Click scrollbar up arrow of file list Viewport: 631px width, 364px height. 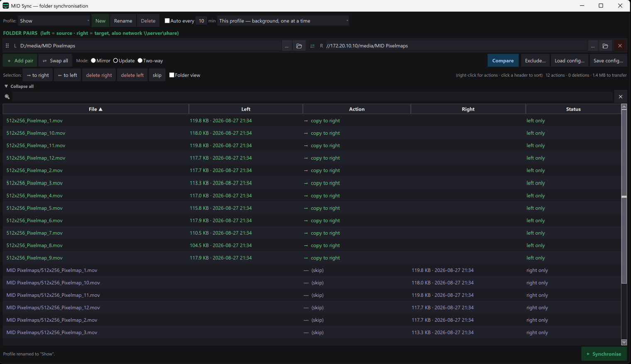click(624, 107)
